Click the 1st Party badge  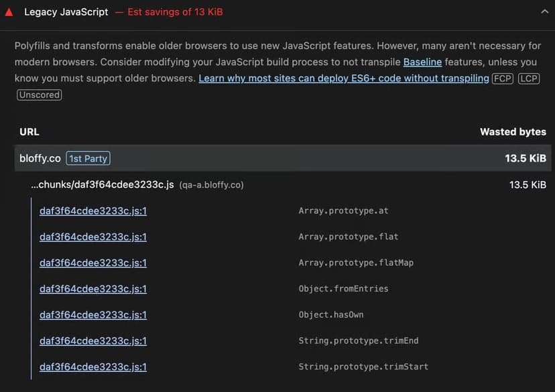click(88, 158)
